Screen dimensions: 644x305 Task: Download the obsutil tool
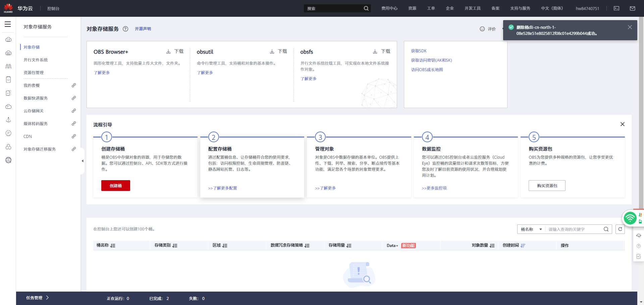pyautogui.click(x=278, y=51)
